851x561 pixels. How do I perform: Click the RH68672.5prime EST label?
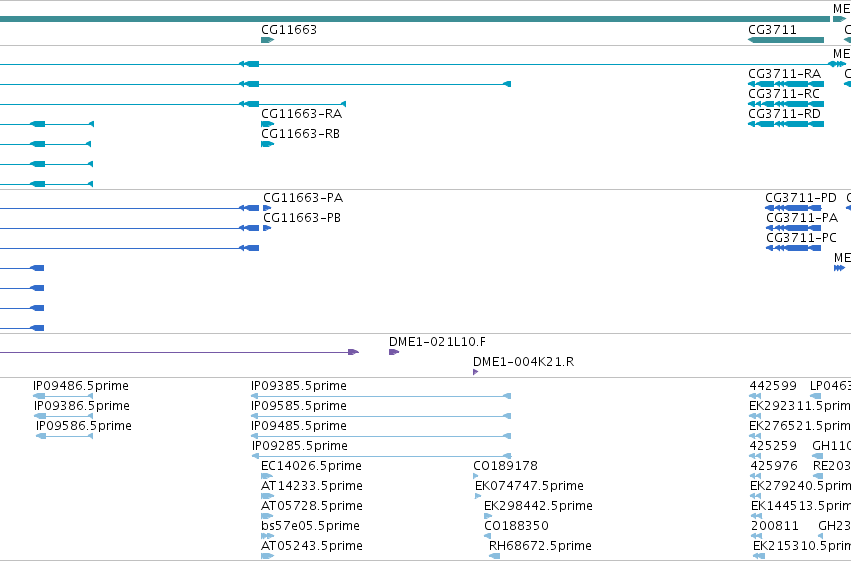click(x=540, y=546)
